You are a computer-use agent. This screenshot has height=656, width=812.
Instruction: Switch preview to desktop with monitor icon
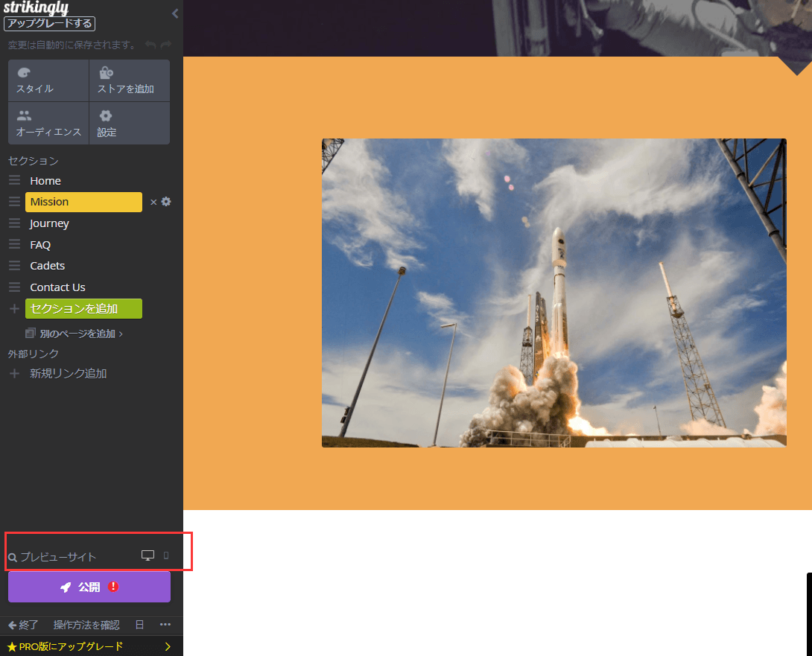pyautogui.click(x=148, y=555)
